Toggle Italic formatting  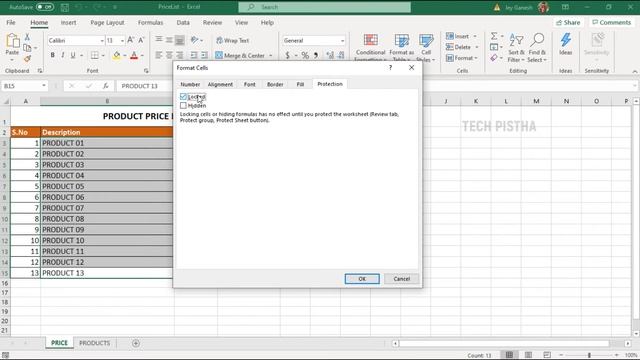pyautogui.click(x=62, y=55)
